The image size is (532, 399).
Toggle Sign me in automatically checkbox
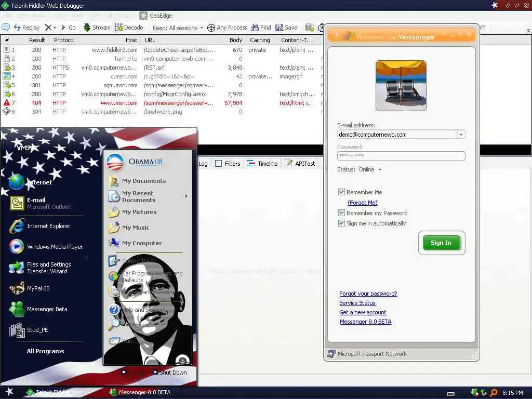(x=341, y=223)
